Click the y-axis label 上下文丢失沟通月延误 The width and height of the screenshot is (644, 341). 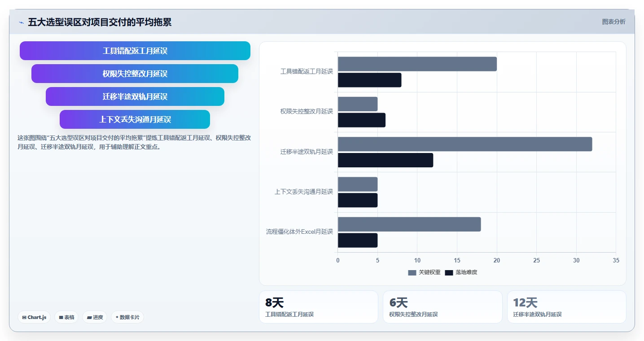304,192
